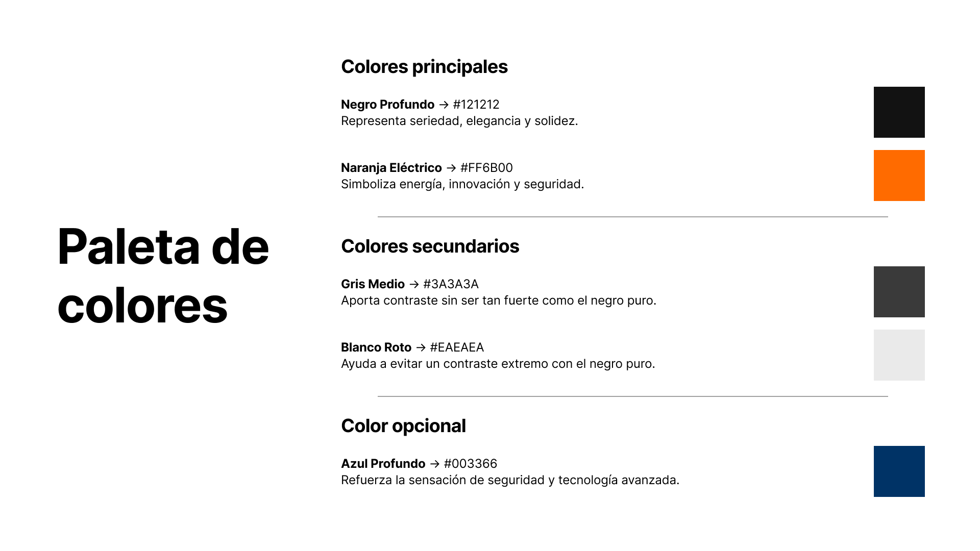Image resolution: width=980 pixels, height=551 pixels.
Task: Select the 'Color opcional' heading
Action: tap(403, 426)
